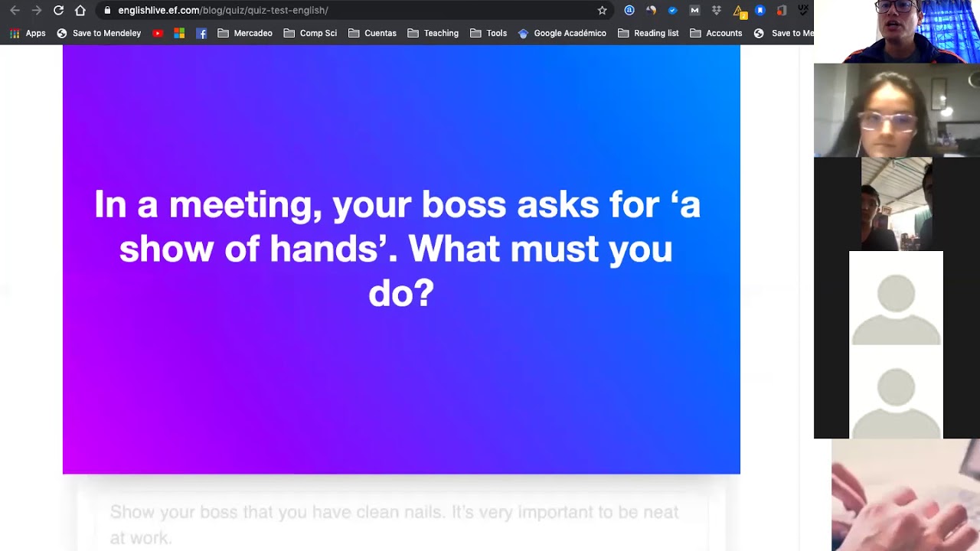
Task: Open the Microsoft bookmark icon
Action: point(179,34)
